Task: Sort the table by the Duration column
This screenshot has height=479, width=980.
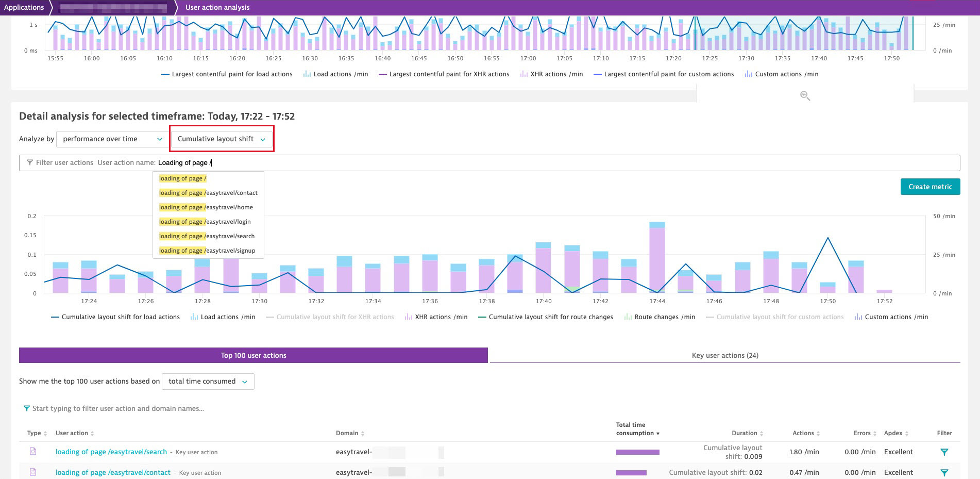Action: pos(748,433)
